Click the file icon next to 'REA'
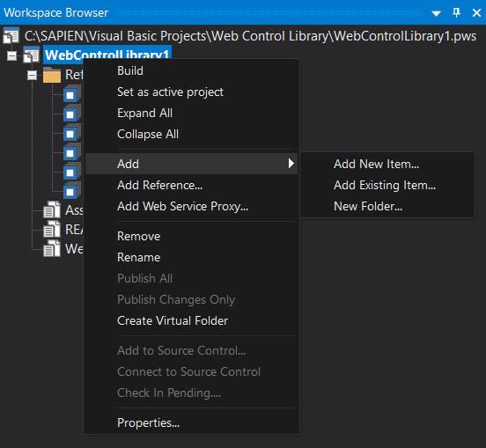 click(x=52, y=229)
